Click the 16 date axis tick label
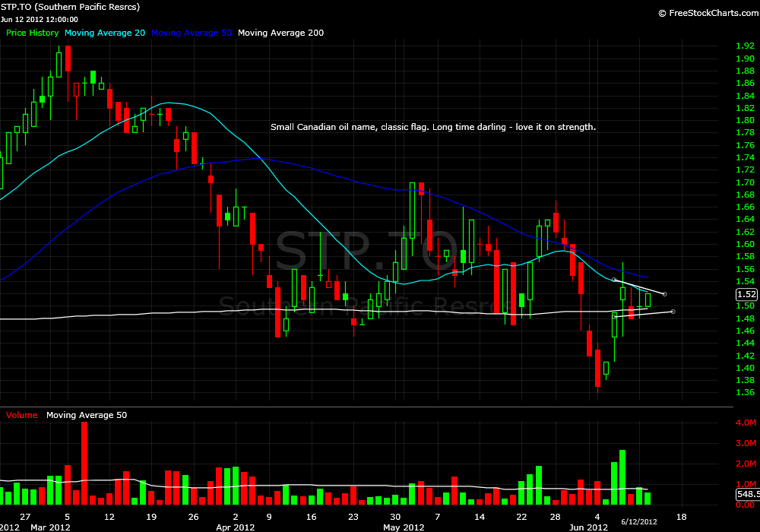 pos(311,517)
